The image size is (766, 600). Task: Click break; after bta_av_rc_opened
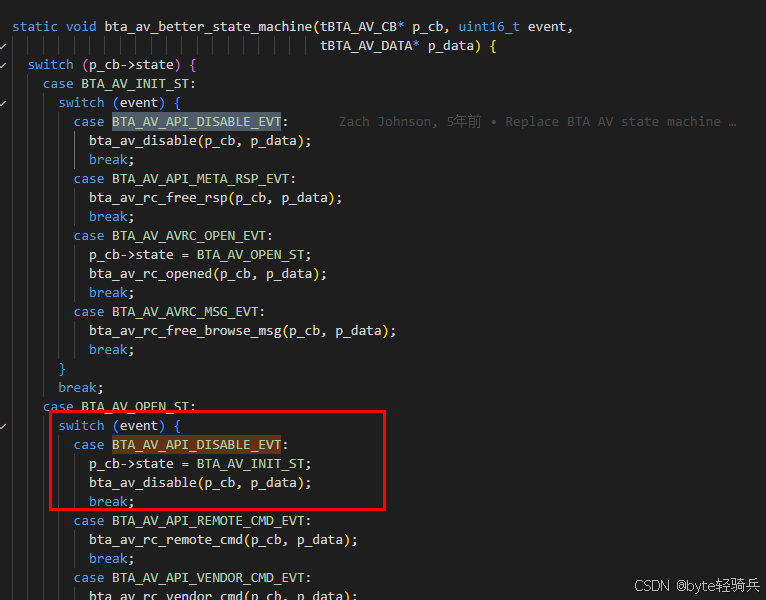[111, 293]
